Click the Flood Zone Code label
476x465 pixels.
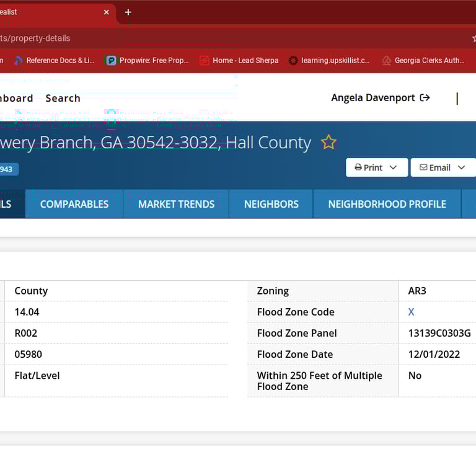pyautogui.click(x=296, y=312)
